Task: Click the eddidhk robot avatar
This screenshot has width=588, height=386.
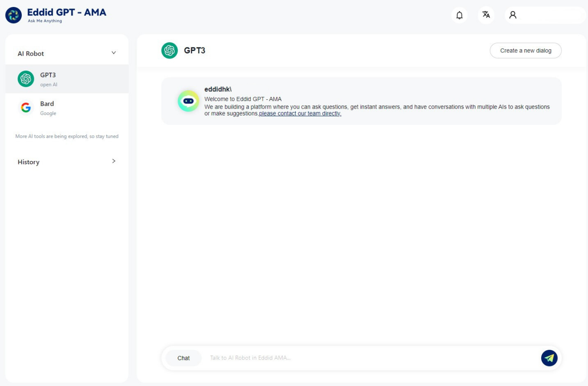Action: 188,101
